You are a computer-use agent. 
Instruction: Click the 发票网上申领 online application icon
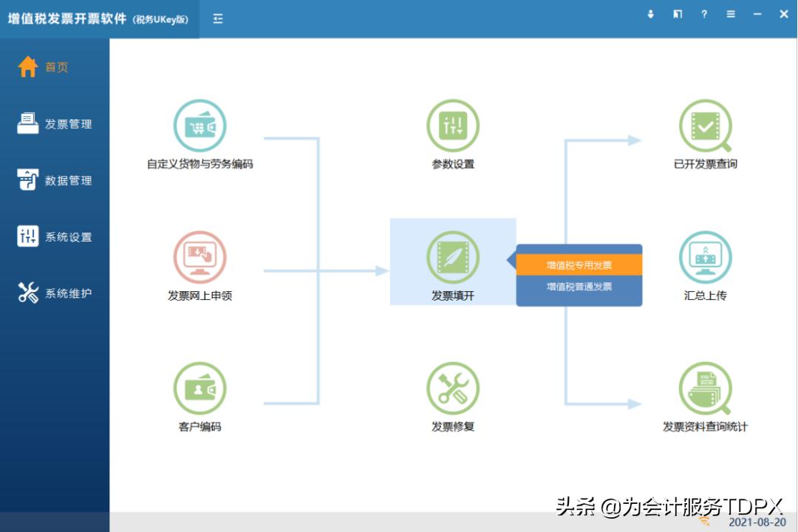pos(199,257)
